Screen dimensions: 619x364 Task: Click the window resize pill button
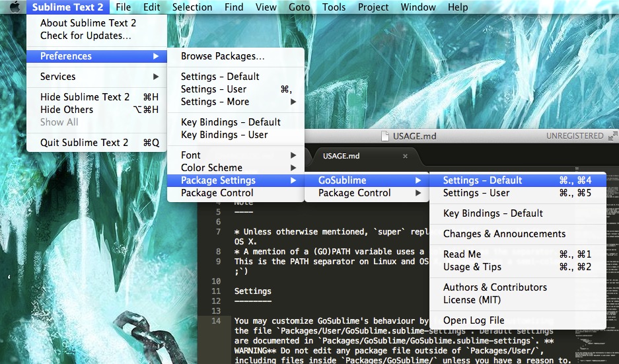pos(612,136)
